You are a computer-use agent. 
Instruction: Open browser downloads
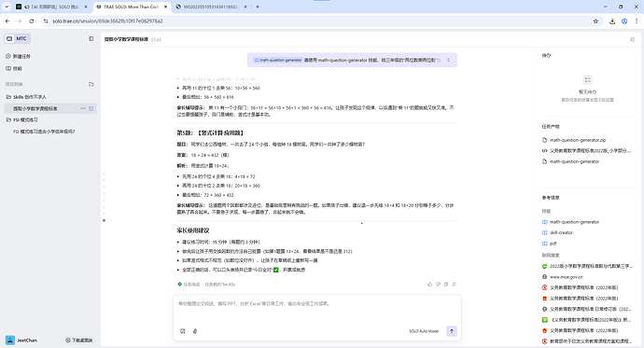click(x=612, y=21)
